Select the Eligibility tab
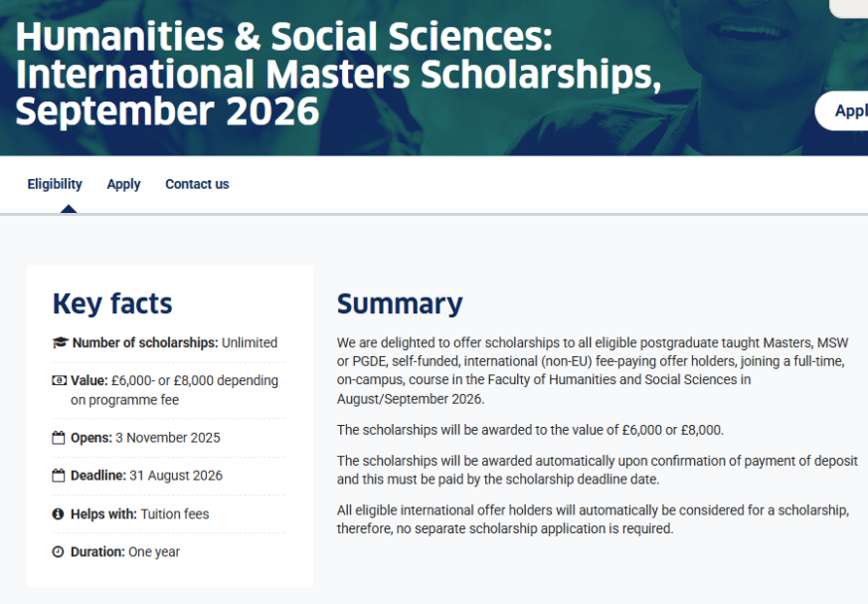This screenshot has width=868, height=604. click(55, 184)
